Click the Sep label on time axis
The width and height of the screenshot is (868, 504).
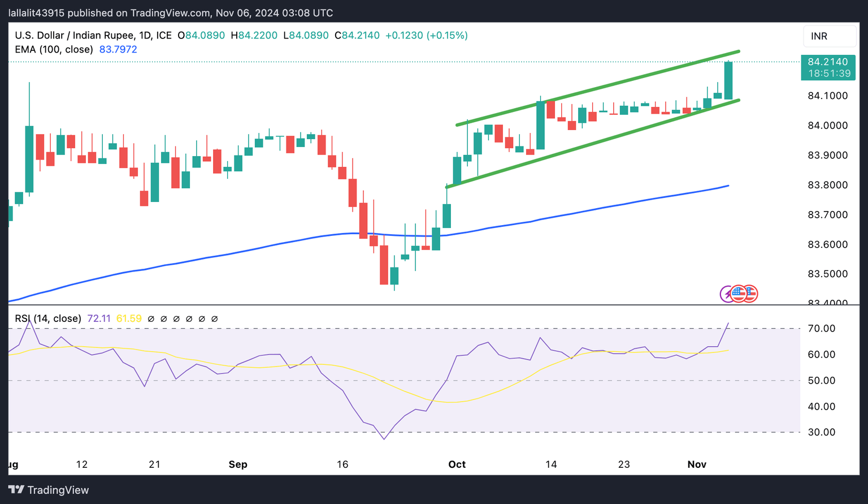pos(238,464)
